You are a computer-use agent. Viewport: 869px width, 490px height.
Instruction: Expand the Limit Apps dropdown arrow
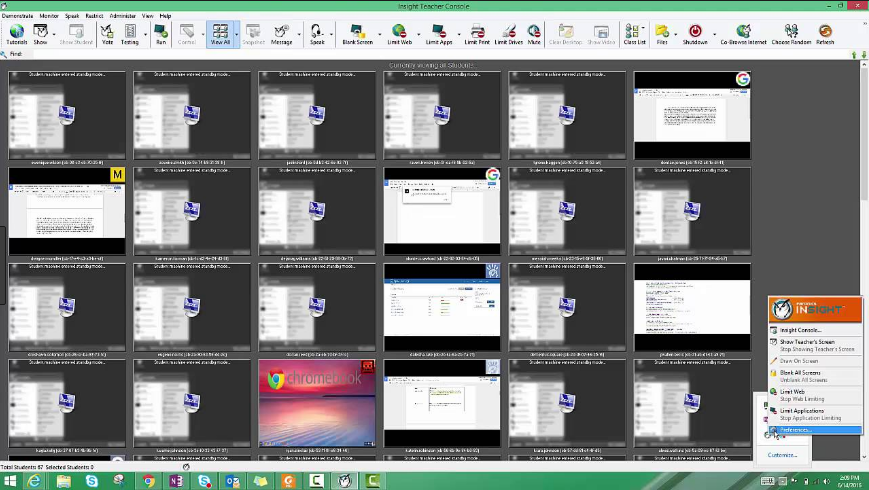pos(457,33)
